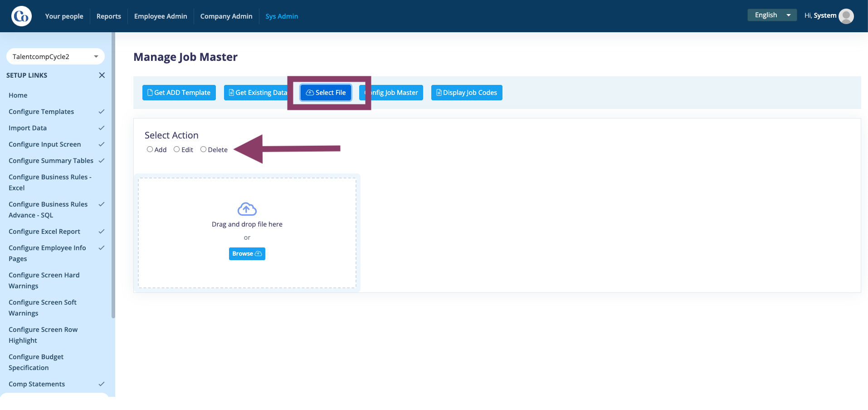This screenshot has width=868, height=410.
Task: Click the Select File button
Action: click(x=326, y=93)
